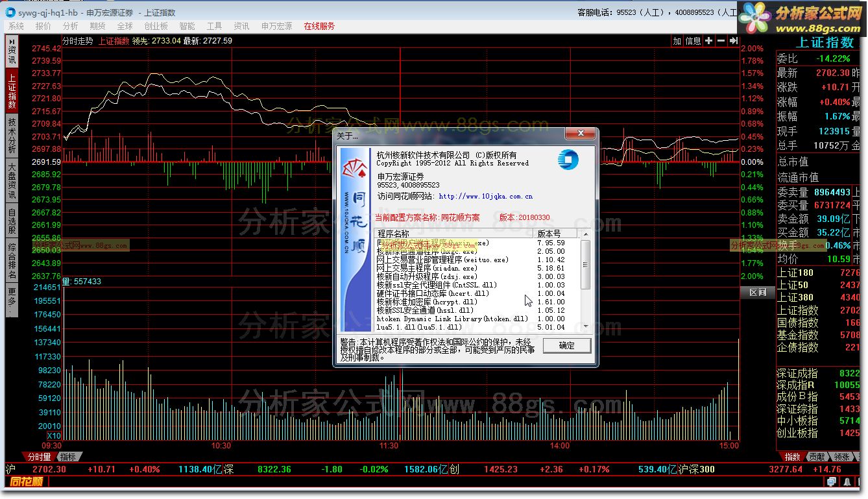868x499 pixels.
Task: Click the zoom-out minus icon above the chart
Action: [x=721, y=41]
